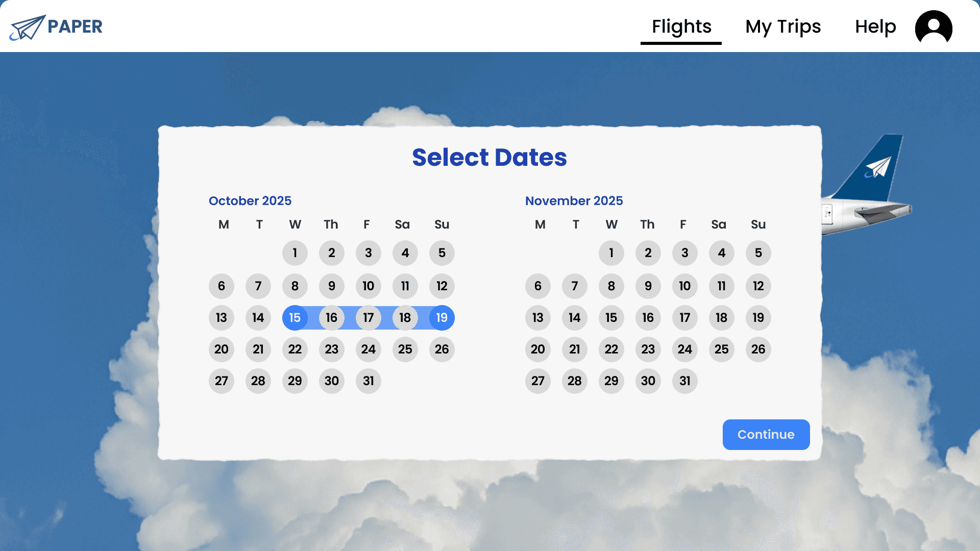Screen dimensions: 980x551
Task: Pick October 6 date circle
Action: pos(222,286)
